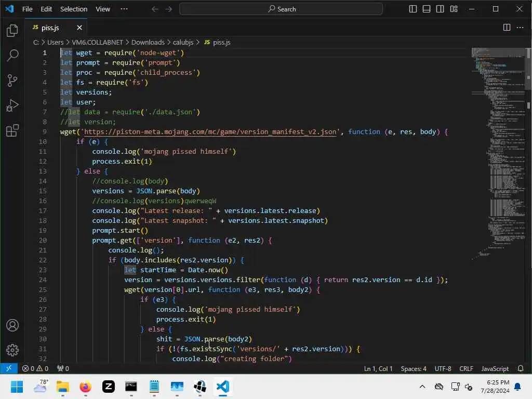Screen dimensions: 532x399
Task: Change indentation via Spaces: 4
Action: pos(414,368)
